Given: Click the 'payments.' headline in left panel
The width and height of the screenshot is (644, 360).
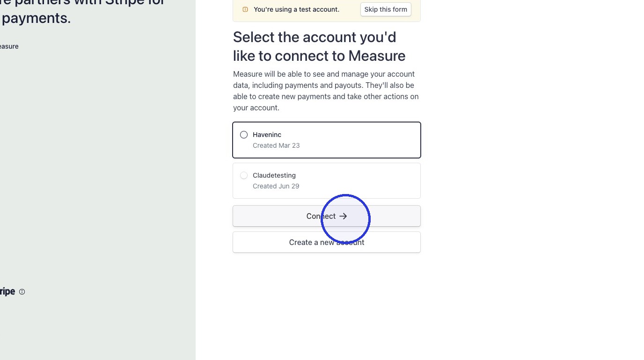Looking at the screenshot, I should point(36,18).
